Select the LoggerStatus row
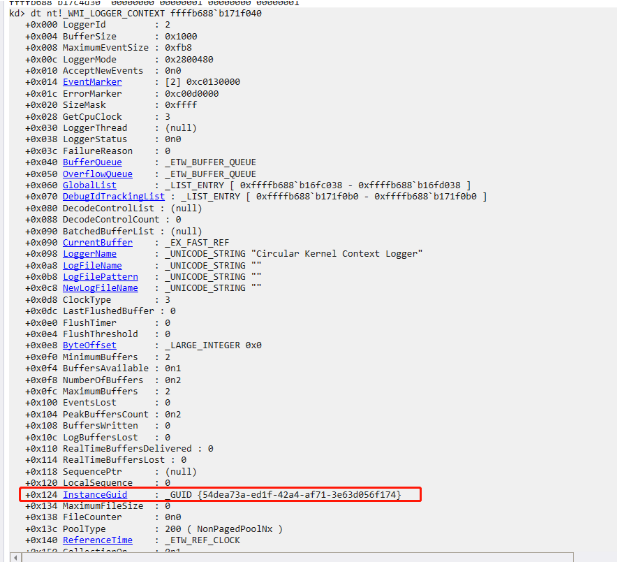617x566 pixels. 103,139
